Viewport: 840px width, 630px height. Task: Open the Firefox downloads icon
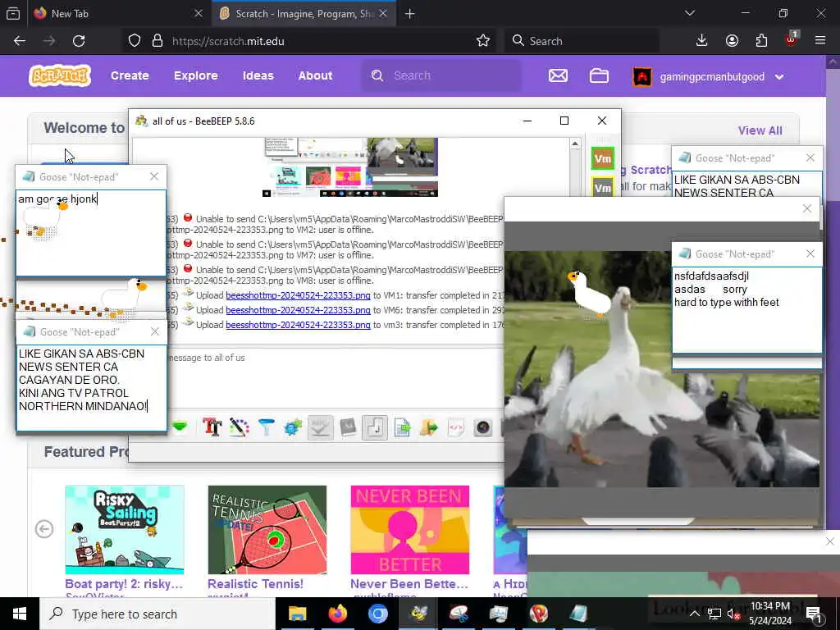[701, 41]
